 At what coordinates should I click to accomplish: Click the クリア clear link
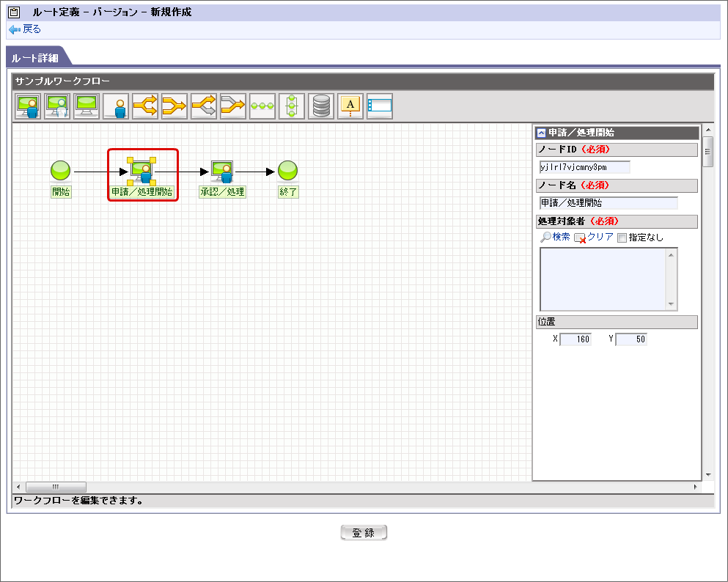click(x=600, y=237)
